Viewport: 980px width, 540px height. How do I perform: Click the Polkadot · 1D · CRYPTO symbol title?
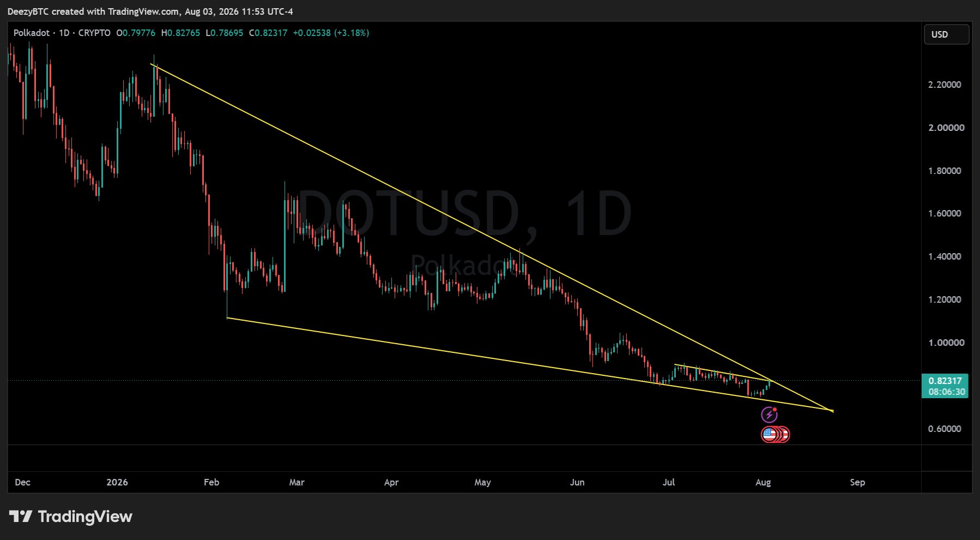click(x=62, y=33)
